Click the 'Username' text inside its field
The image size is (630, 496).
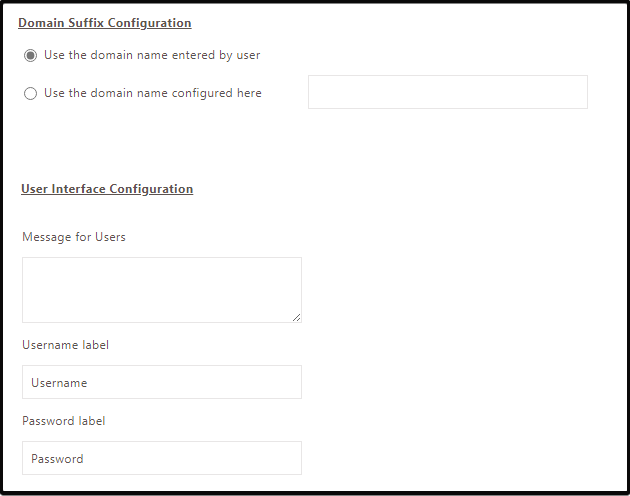[x=59, y=383]
